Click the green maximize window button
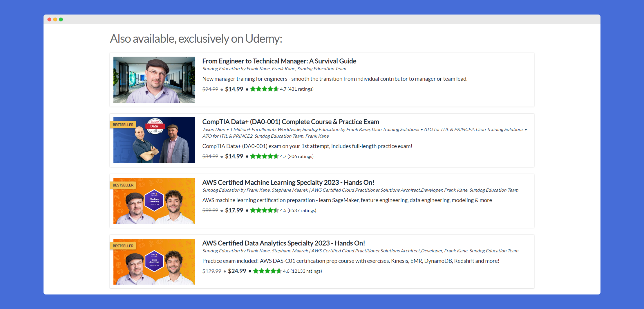This screenshot has height=309, width=644. (x=61, y=19)
